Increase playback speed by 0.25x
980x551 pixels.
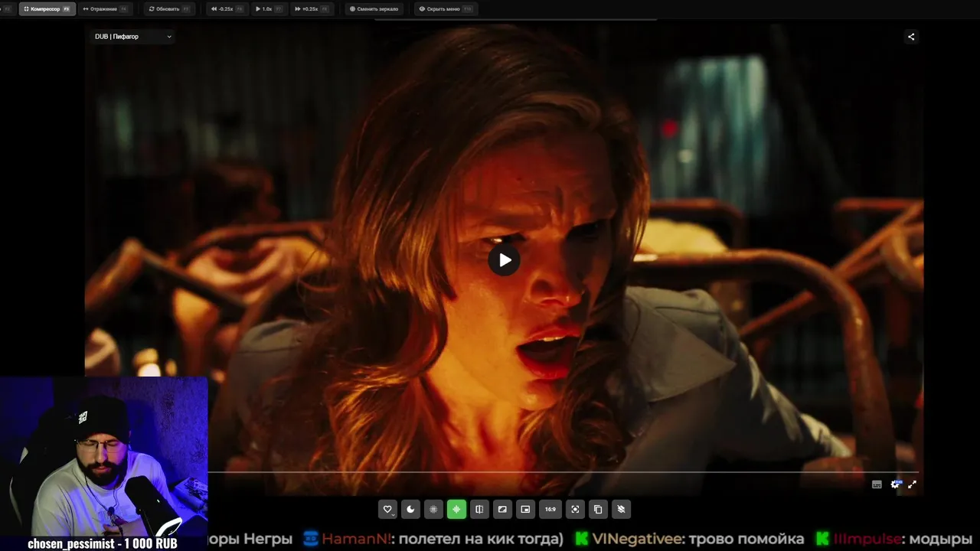[312, 9]
